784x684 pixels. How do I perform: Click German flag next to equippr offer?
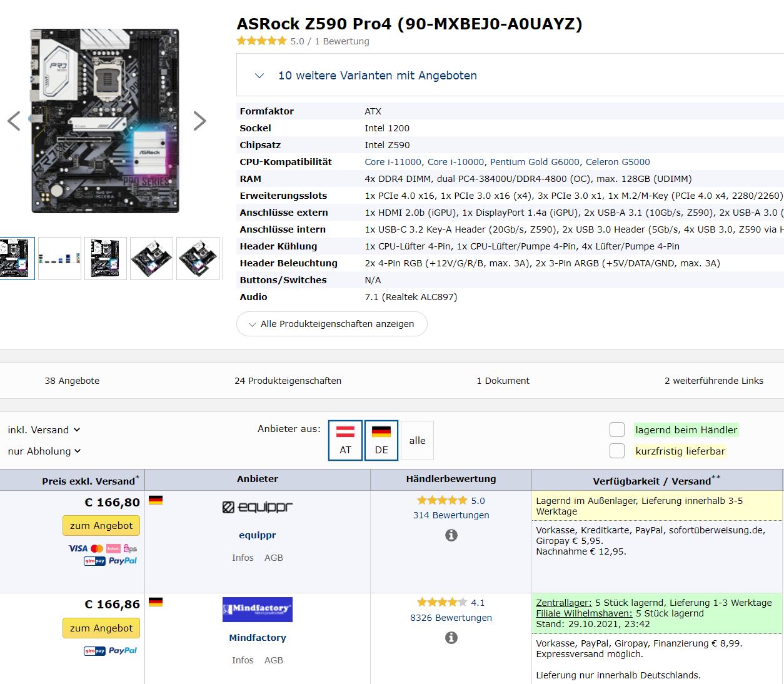(x=156, y=500)
